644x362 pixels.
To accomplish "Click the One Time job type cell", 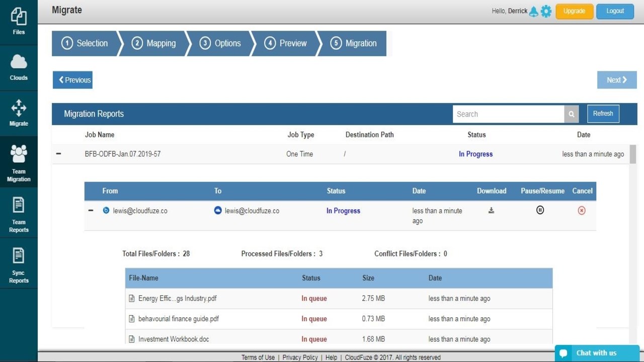I will click(x=299, y=154).
